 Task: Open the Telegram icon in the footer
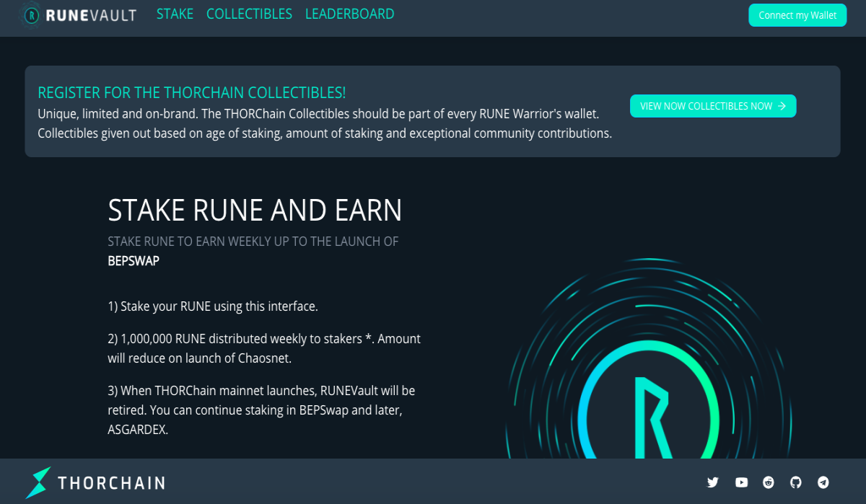(823, 482)
